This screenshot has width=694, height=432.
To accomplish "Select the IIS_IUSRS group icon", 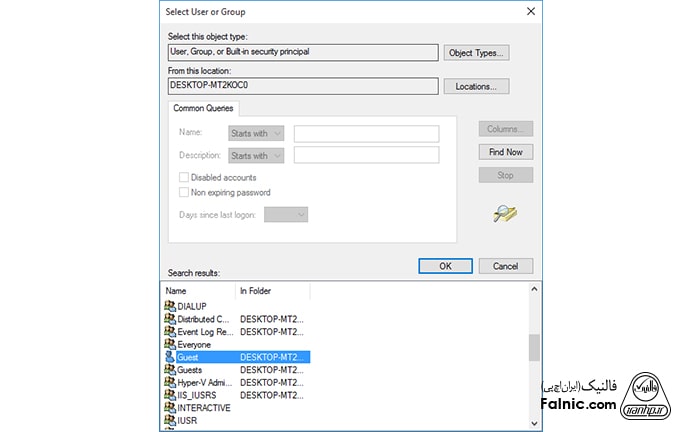I will 169,395.
